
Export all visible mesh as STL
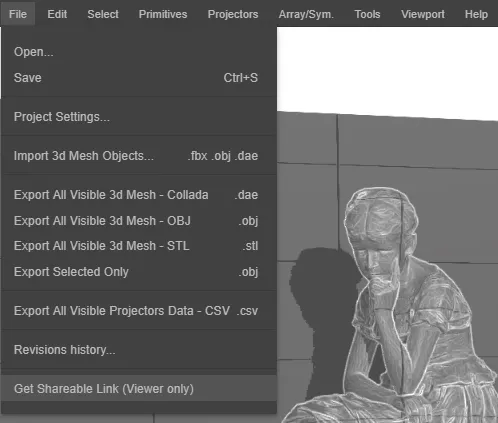[x=139, y=246]
